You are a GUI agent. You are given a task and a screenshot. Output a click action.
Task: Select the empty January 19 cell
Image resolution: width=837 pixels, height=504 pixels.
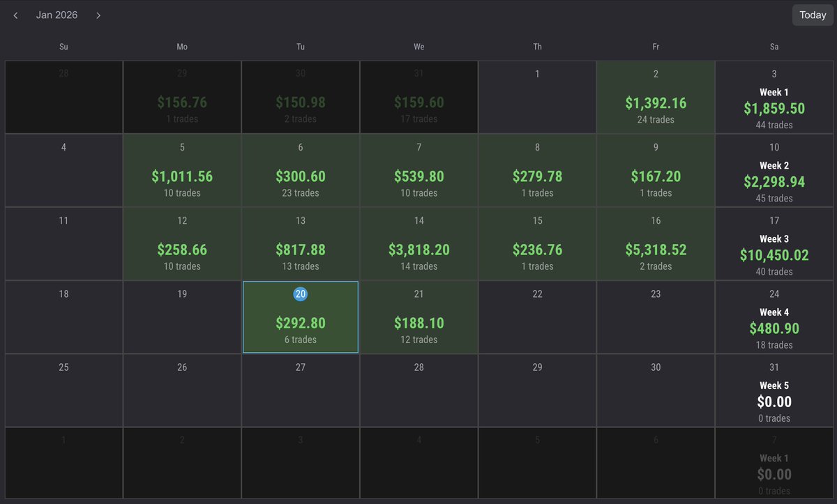coord(182,317)
